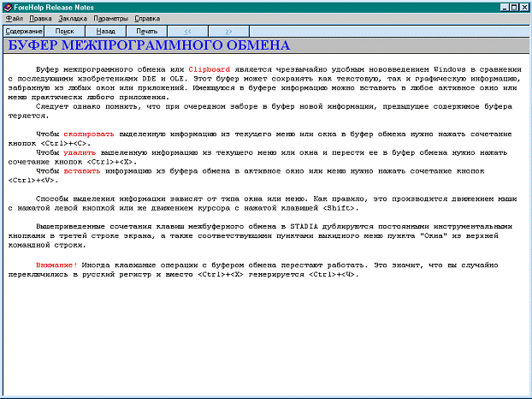Close the ForeHelp window
This screenshot has width=532, height=399.
524,7
